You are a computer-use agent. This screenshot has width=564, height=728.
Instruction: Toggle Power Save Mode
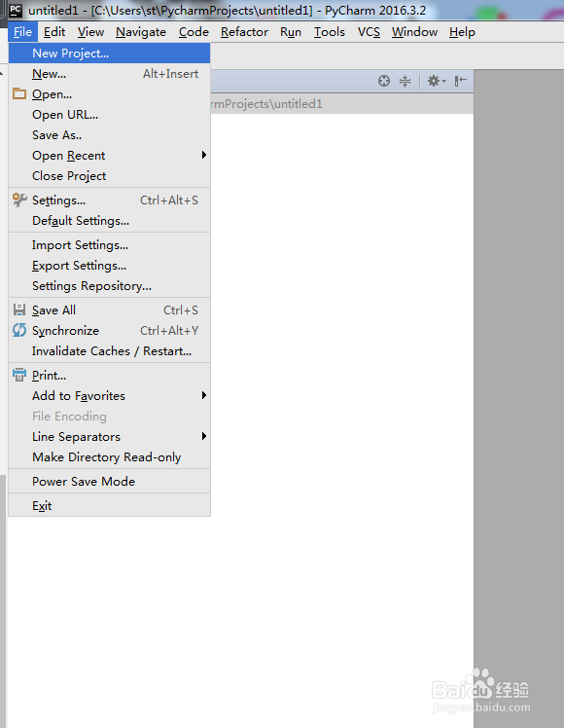pyautogui.click(x=110, y=481)
